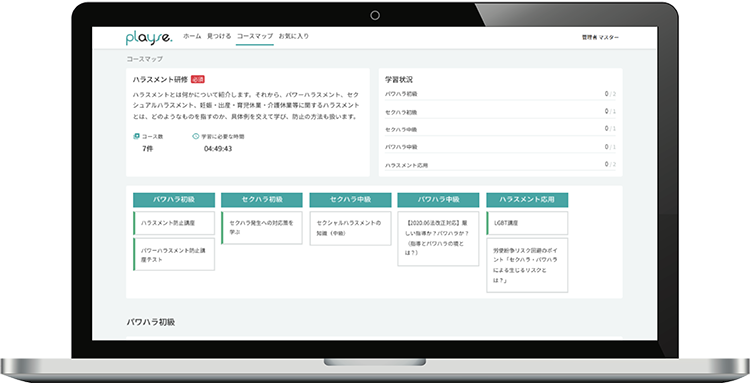Open the 見つける tab

pos(219,36)
